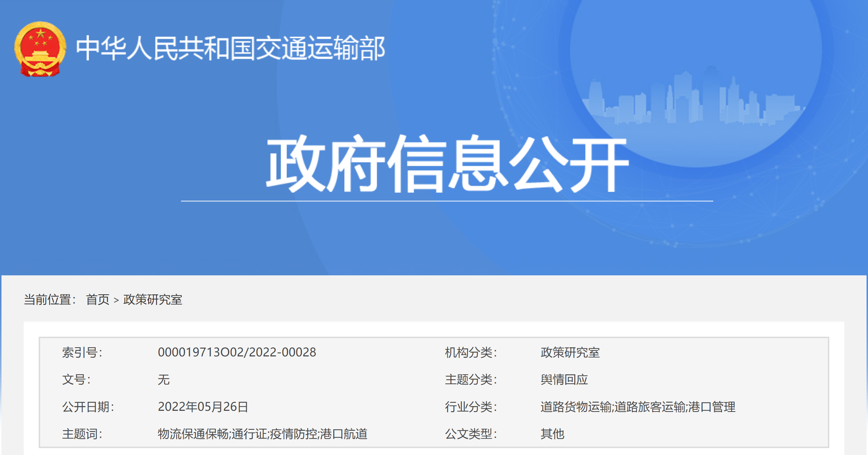This screenshot has height=455, width=868.
Task: Click the index number 000019713O02/2022-00028
Action: click(237, 352)
